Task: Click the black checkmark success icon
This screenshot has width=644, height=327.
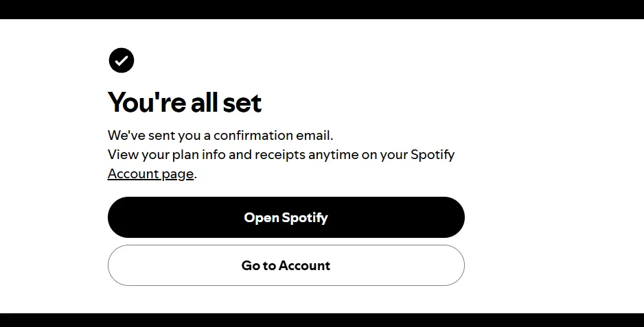Action: pyautogui.click(x=121, y=60)
